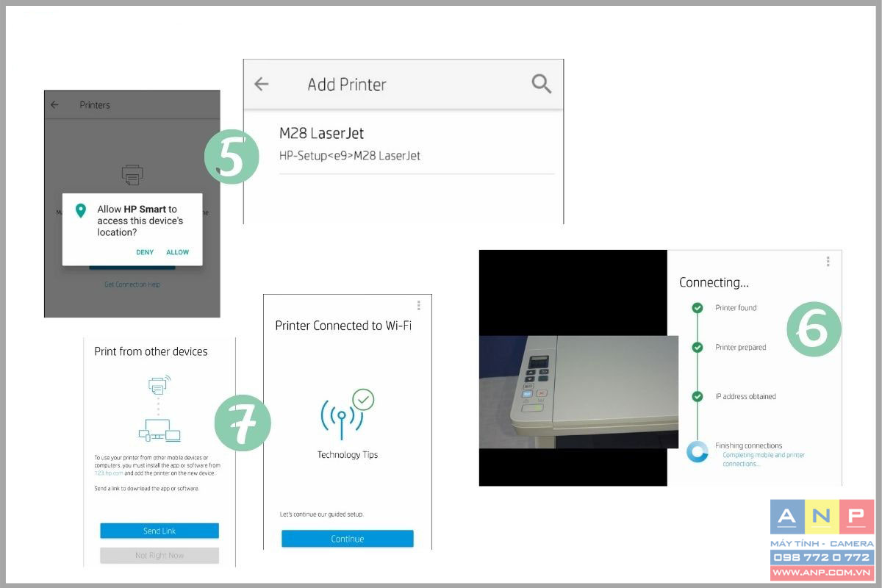Tap ALLOW in the HP Smart location dialog
This screenshot has height=588, width=882.
[x=178, y=252]
